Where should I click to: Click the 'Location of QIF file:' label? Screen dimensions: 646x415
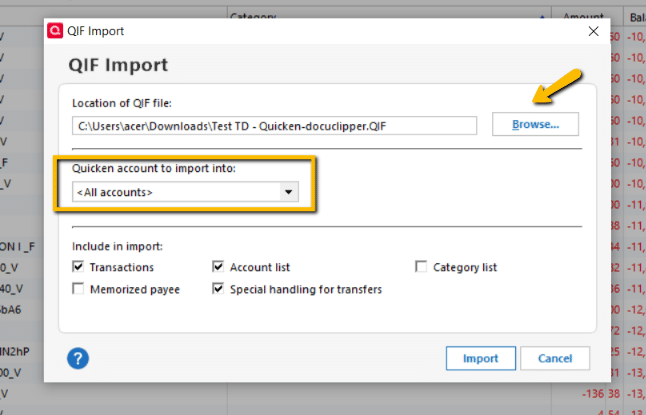click(x=122, y=103)
